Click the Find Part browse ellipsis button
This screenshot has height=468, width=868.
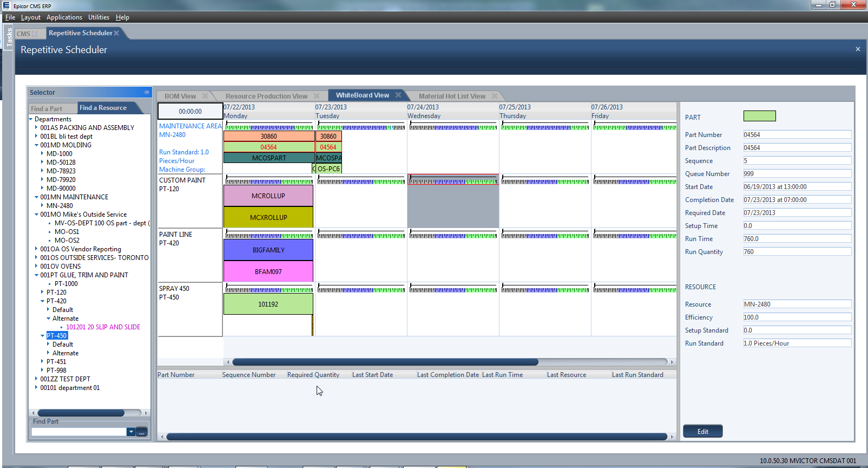click(x=142, y=432)
